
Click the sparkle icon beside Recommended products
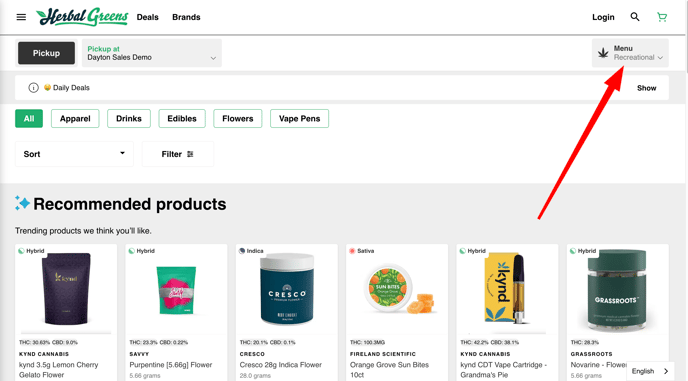coord(22,203)
